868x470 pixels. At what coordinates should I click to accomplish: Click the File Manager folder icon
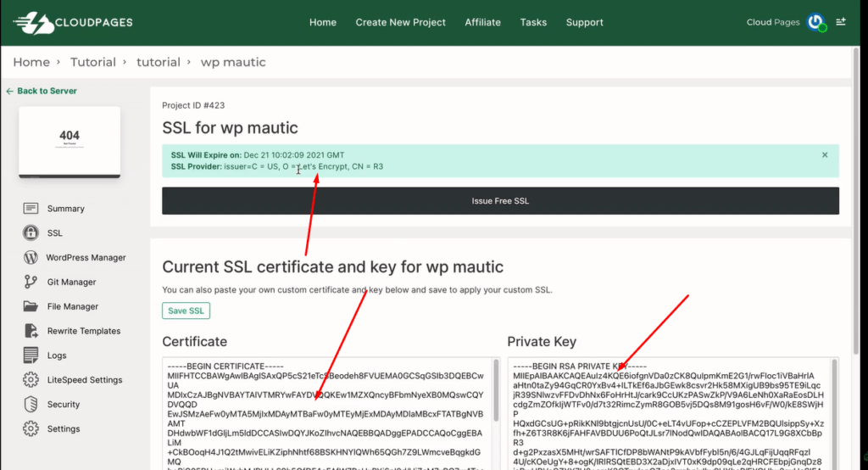click(x=31, y=306)
